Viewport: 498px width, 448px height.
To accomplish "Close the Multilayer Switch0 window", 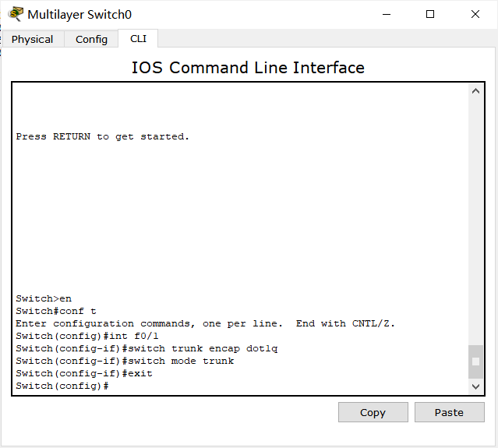I will 475,14.
